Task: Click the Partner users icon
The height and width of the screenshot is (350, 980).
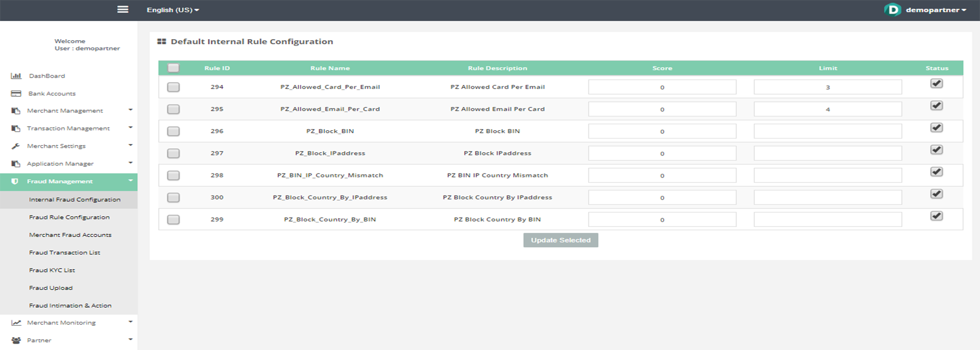Action: point(16,340)
